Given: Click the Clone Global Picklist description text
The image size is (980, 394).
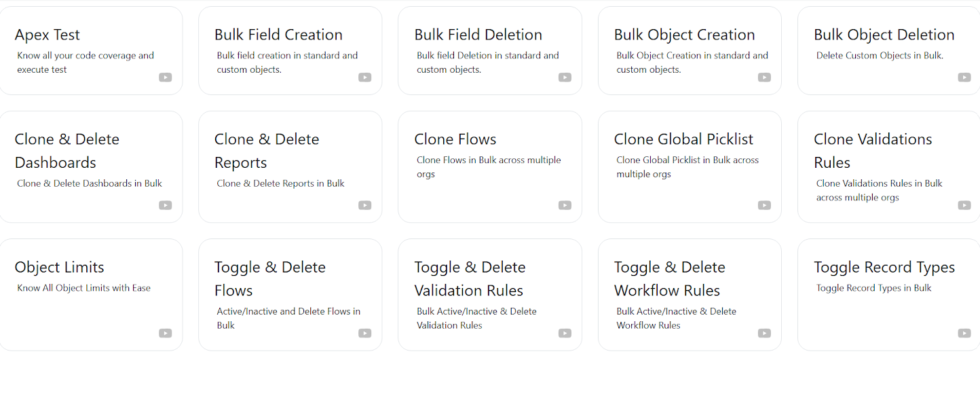Looking at the screenshot, I should click(687, 167).
